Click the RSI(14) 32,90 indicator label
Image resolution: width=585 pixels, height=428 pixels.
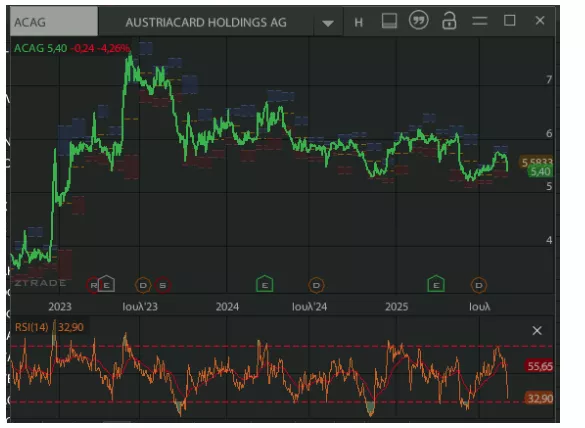(49, 327)
